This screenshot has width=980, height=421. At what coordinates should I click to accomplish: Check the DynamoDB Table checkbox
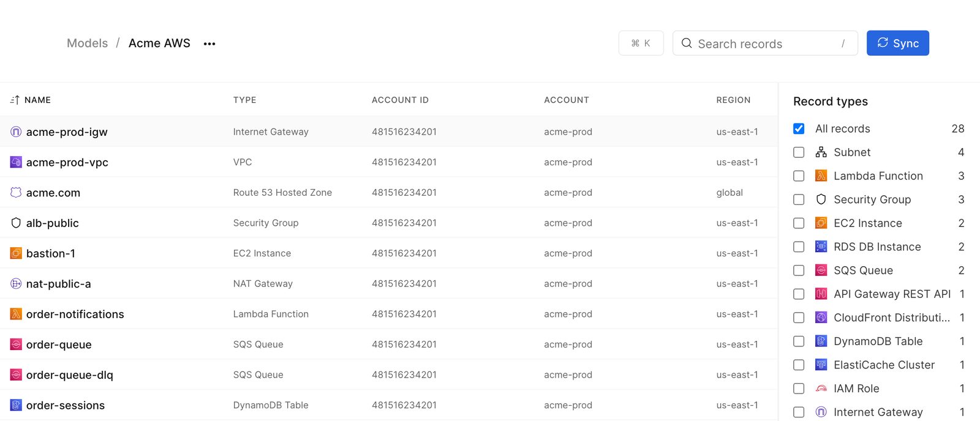coord(799,341)
